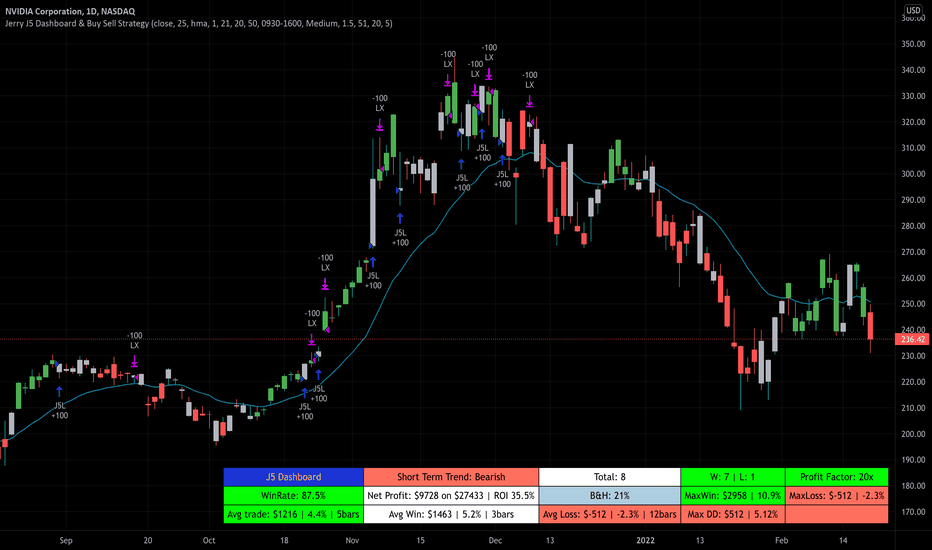The width and height of the screenshot is (932, 550).
Task: Click the 20 date axis label
Action: coord(147,540)
